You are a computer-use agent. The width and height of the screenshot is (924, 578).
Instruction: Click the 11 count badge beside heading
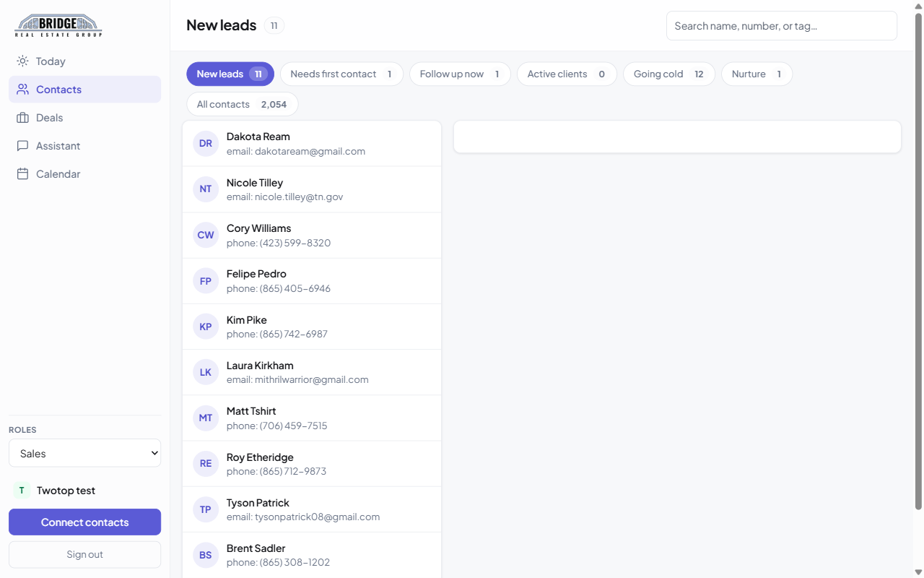coord(274,26)
